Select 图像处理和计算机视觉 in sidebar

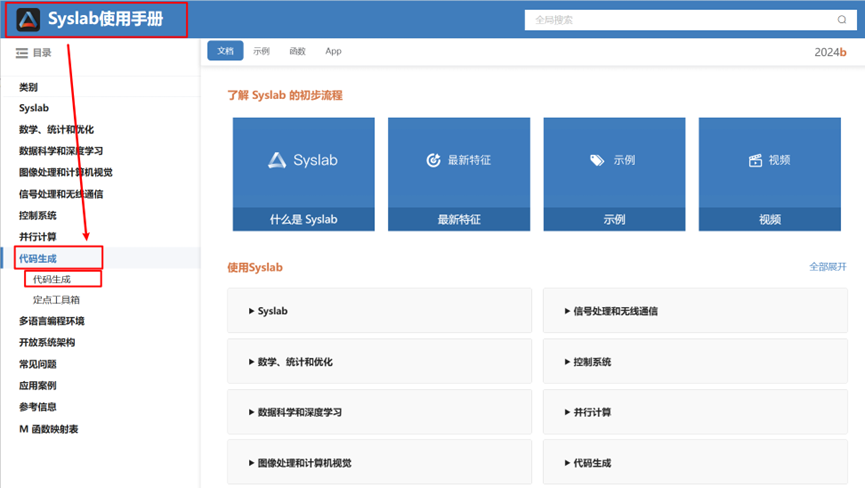click(x=66, y=173)
